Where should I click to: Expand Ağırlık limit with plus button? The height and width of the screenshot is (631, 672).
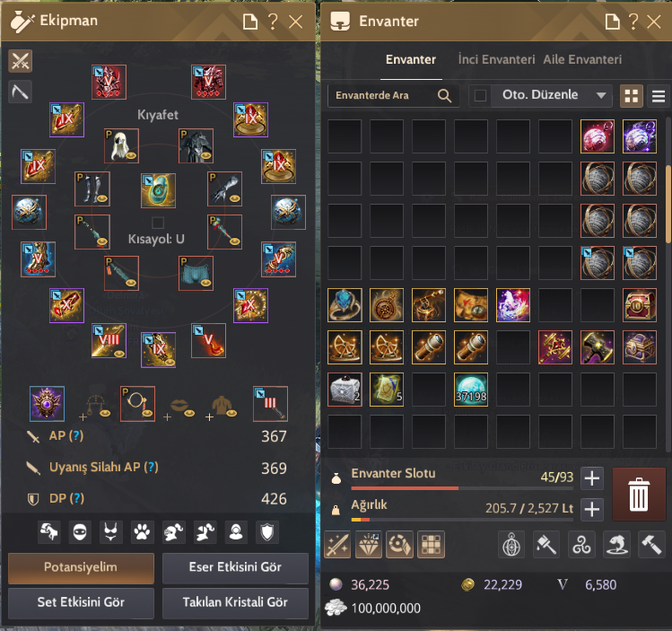[x=592, y=509]
